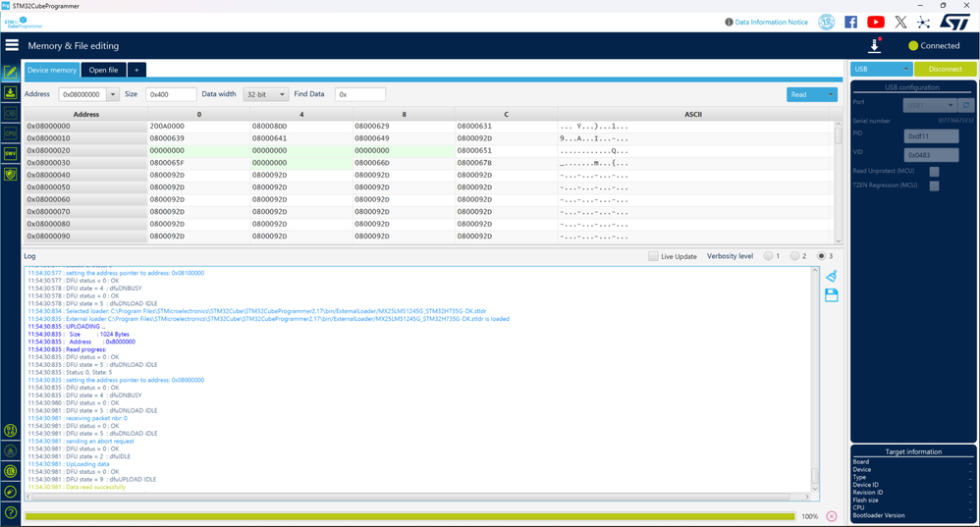Select cell 080008DD
The image size is (980, 527).
(x=301, y=127)
